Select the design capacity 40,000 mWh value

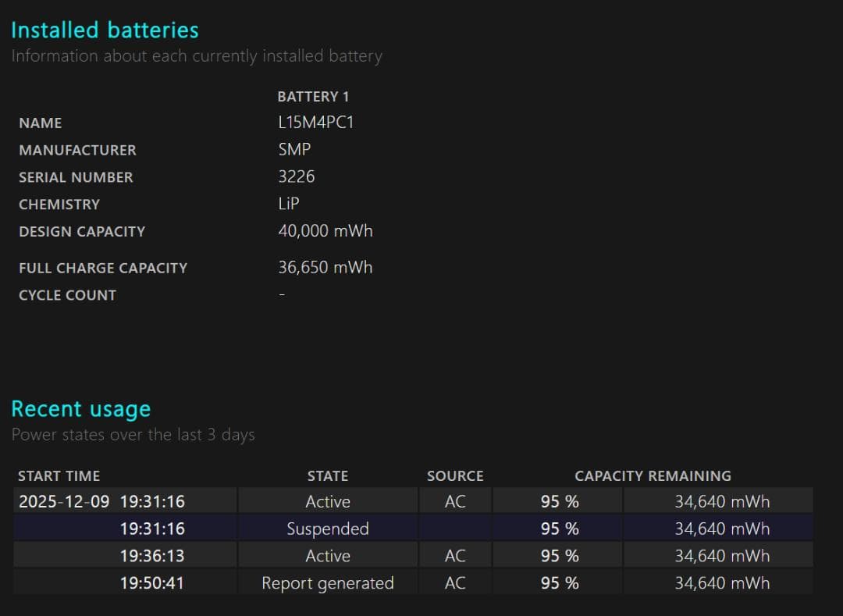tap(325, 231)
